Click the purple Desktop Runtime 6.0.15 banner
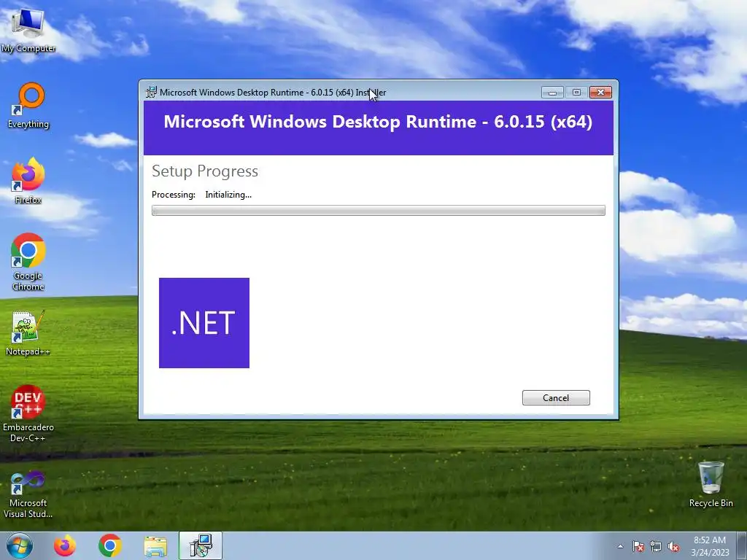 [379, 128]
